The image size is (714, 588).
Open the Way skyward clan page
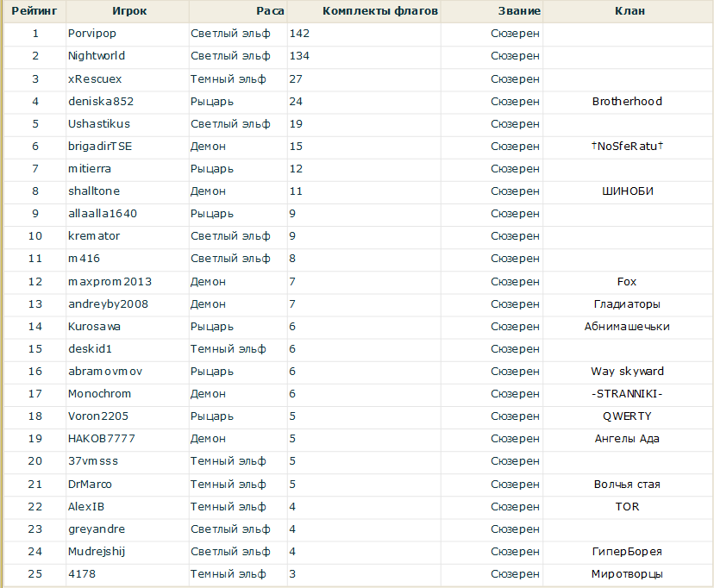pyautogui.click(x=627, y=372)
